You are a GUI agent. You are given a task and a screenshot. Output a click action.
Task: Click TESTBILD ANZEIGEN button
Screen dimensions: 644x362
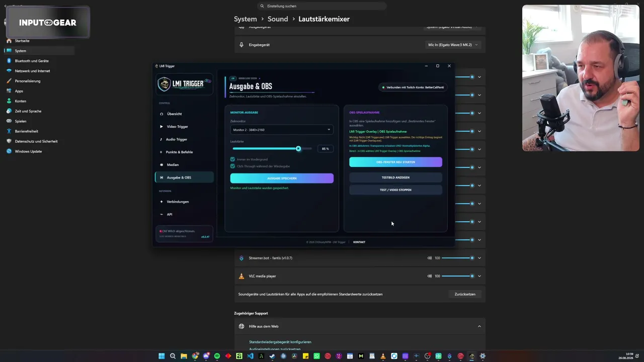point(395,177)
